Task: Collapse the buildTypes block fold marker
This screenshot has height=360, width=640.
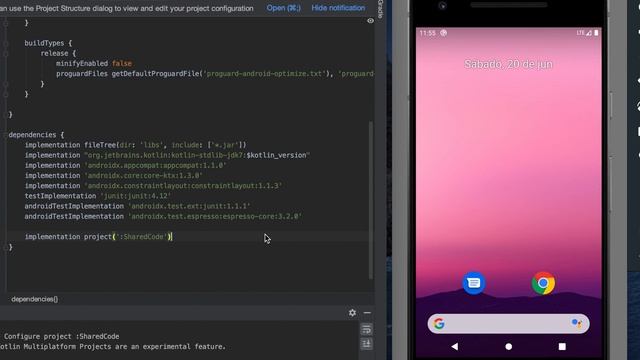Action: pos(6,43)
